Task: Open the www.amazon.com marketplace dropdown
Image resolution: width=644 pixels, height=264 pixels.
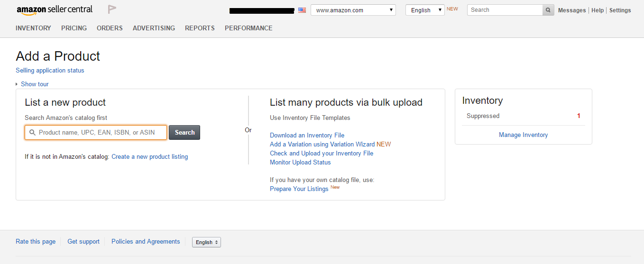Action: tap(353, 10)
